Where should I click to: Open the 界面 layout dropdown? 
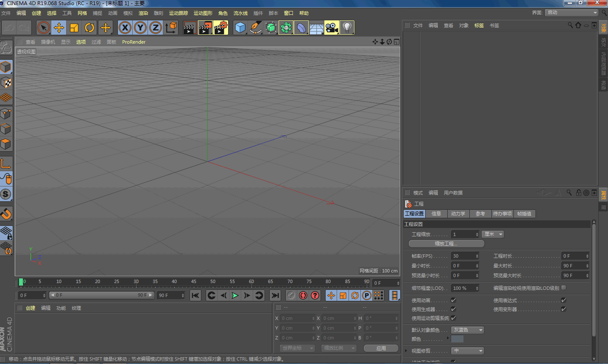[572, 13]
